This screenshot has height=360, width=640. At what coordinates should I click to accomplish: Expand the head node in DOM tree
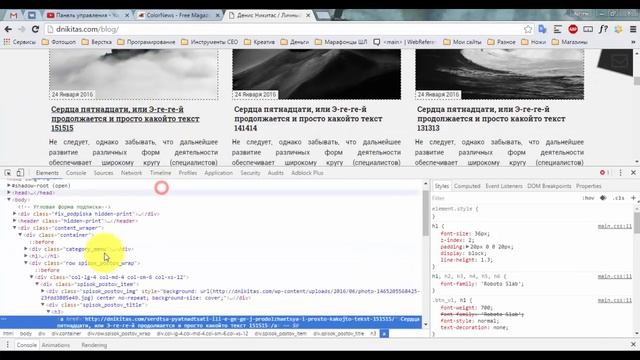pyautogui.click(x=9, y=193)
